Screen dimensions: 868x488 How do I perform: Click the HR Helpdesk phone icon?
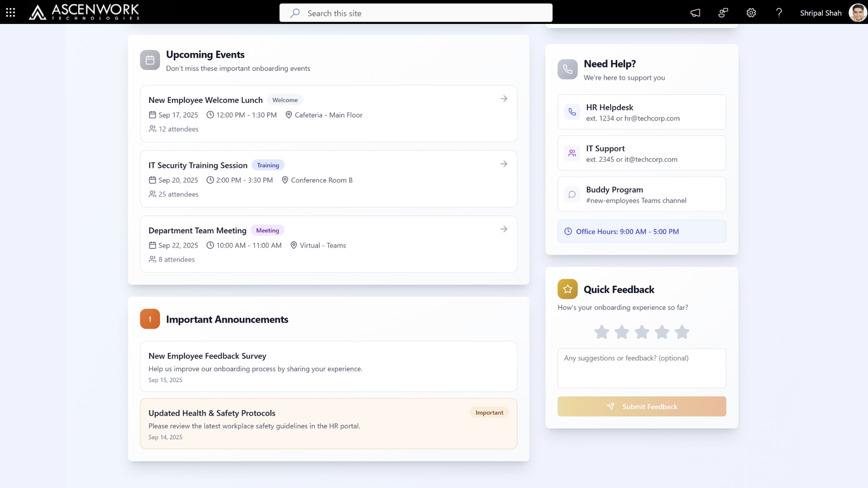tap(572, 112)
